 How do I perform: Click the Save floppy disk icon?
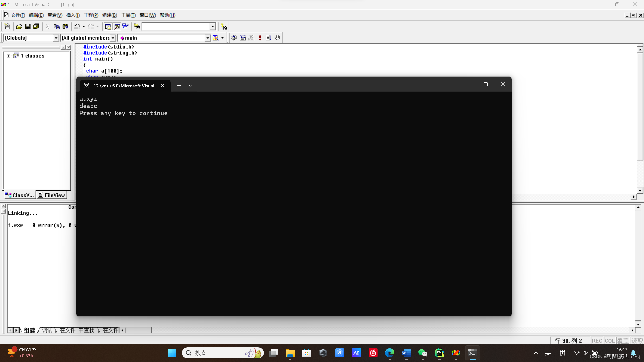(x=28, y=26)
